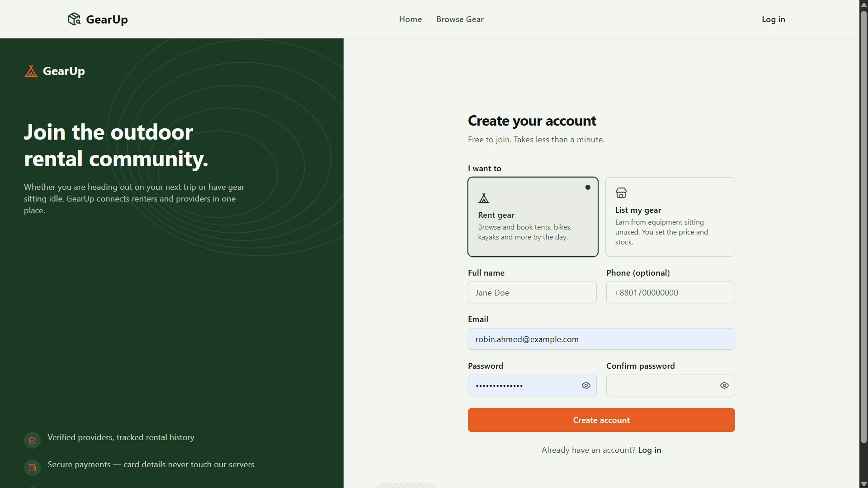Click Log in at the top right
The width and height of the screenshot is (868, 488).
pos(773,19)
